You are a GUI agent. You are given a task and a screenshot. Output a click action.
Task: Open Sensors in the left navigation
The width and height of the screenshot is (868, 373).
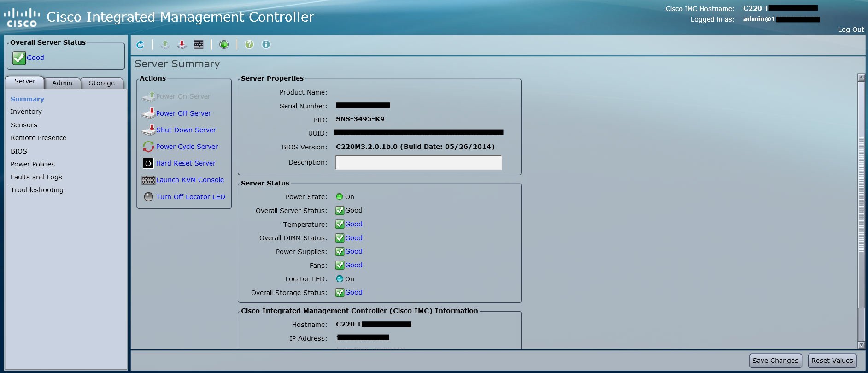pos(24,125)
